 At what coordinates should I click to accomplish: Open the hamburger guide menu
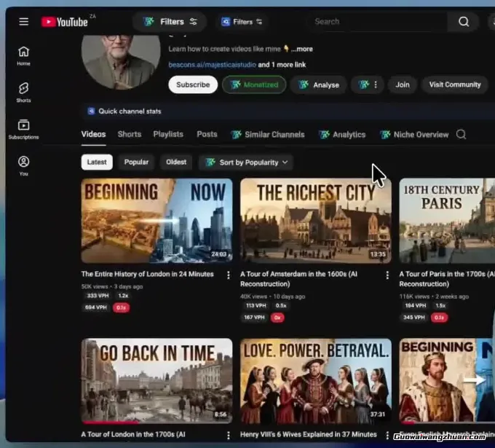click(24, 22)
